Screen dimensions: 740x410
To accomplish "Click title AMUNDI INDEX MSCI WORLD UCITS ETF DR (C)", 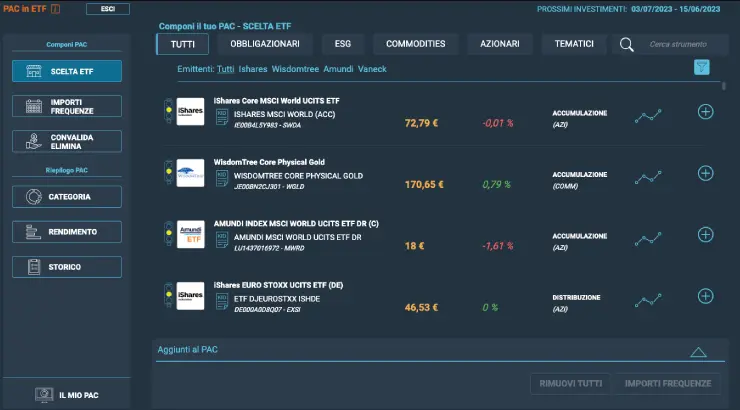I will click(x=296, y=224).
